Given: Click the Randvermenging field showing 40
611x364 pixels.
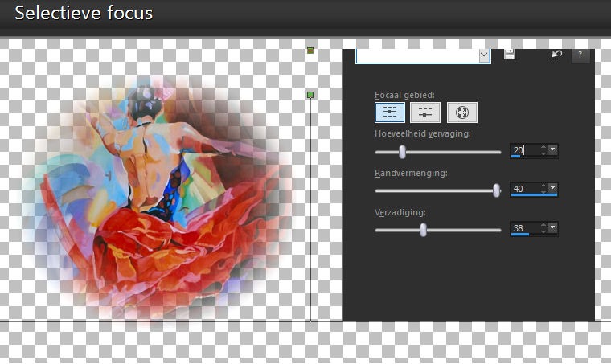Looking at the screenshot, I should [524, 189].
